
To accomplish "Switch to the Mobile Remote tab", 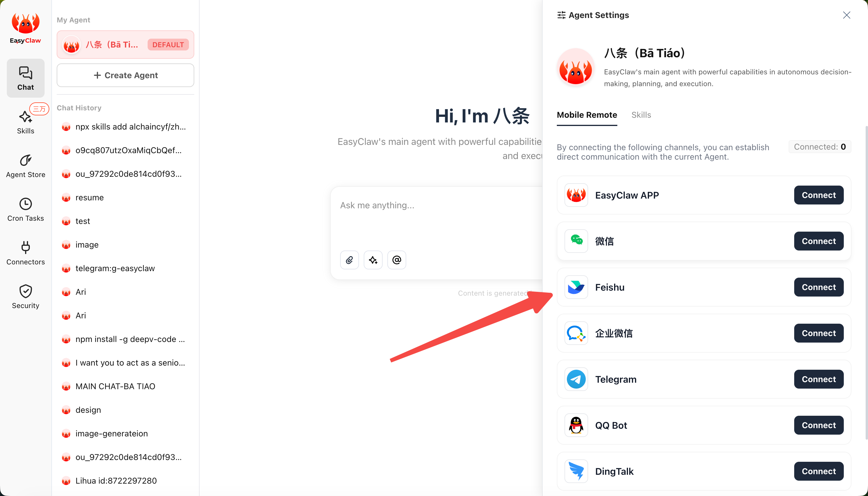I will pos(587,115).
